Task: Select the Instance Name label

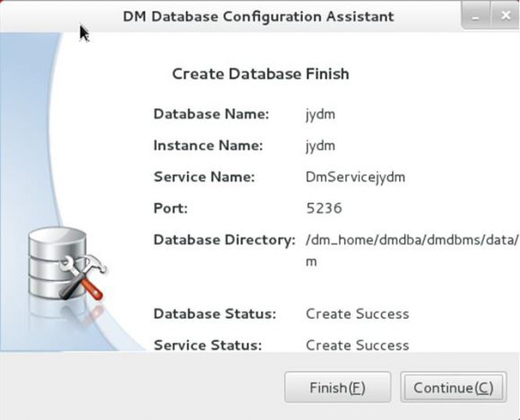Action: pyautogui.click(x=208, y=145)
